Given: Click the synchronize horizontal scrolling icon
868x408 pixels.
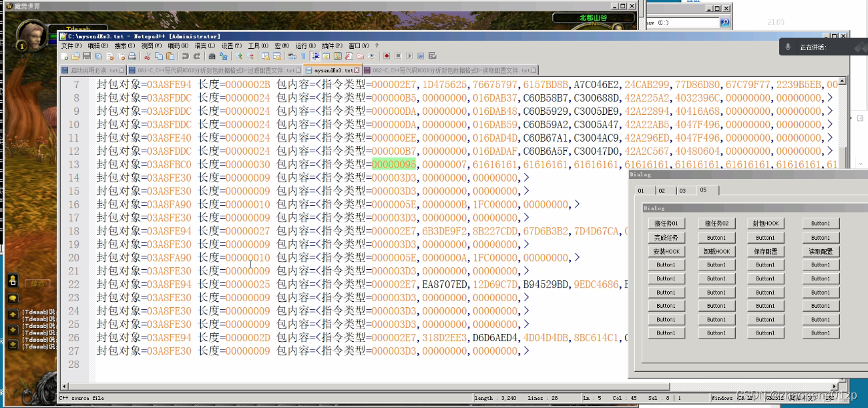Looking at the screenshot, I should tap(277, 56).
